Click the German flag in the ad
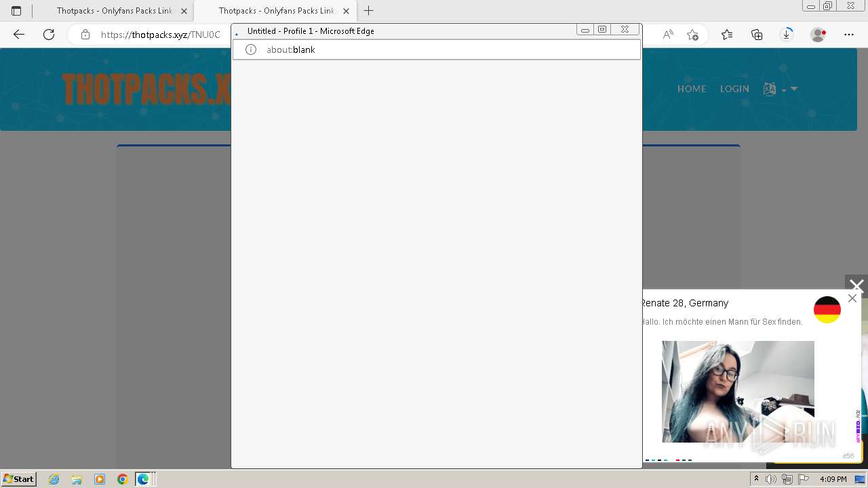The height and width of the screenshot is (488, 868). [827, 310]
